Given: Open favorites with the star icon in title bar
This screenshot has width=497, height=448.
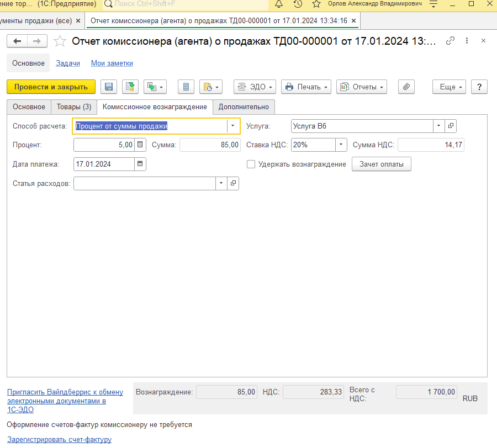Looking at the screenshot, I should point(316,4).
